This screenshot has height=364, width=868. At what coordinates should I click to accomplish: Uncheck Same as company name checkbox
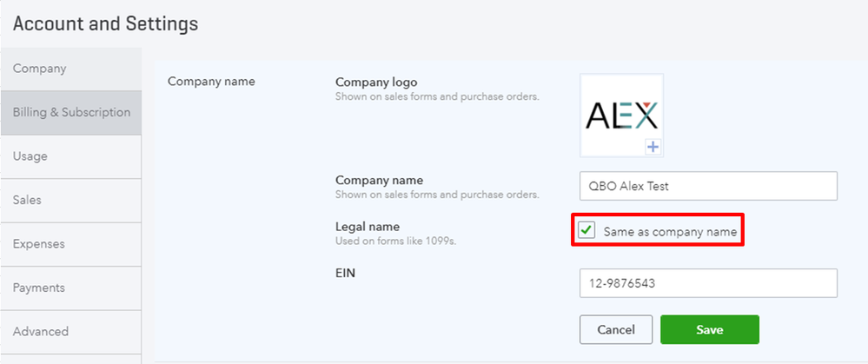tap(586, 230)
